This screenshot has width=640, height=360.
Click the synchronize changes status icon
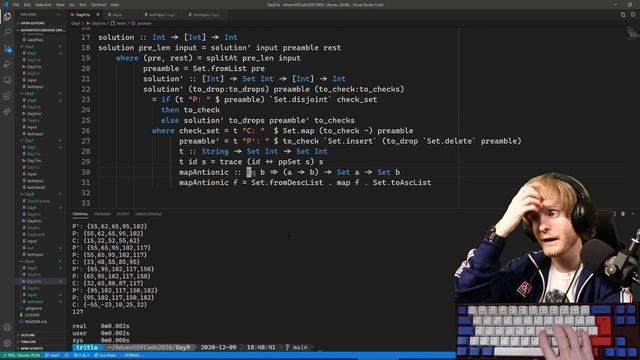click(x=67, y=356)
